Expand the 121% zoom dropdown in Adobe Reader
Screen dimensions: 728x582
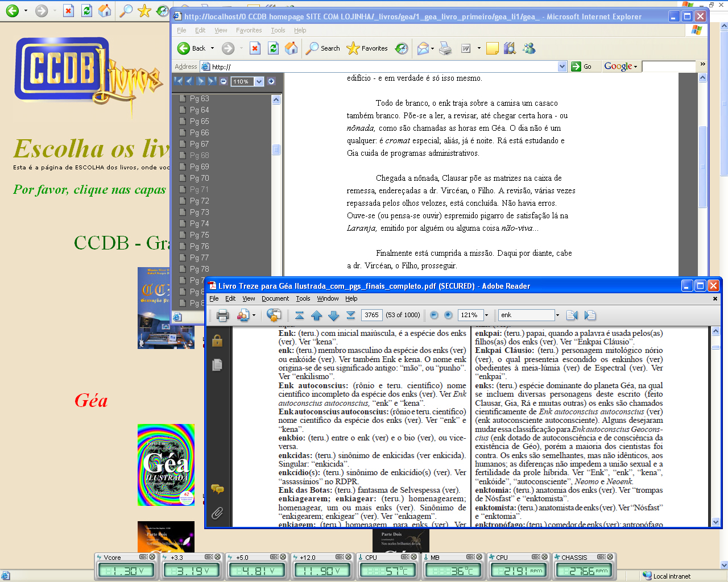pos(487,315)
